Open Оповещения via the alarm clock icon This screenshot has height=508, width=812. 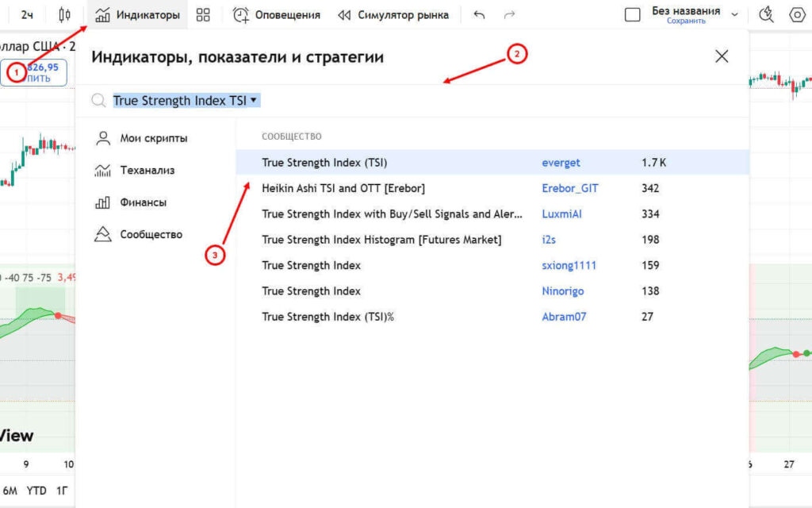(x=240, y=14)
